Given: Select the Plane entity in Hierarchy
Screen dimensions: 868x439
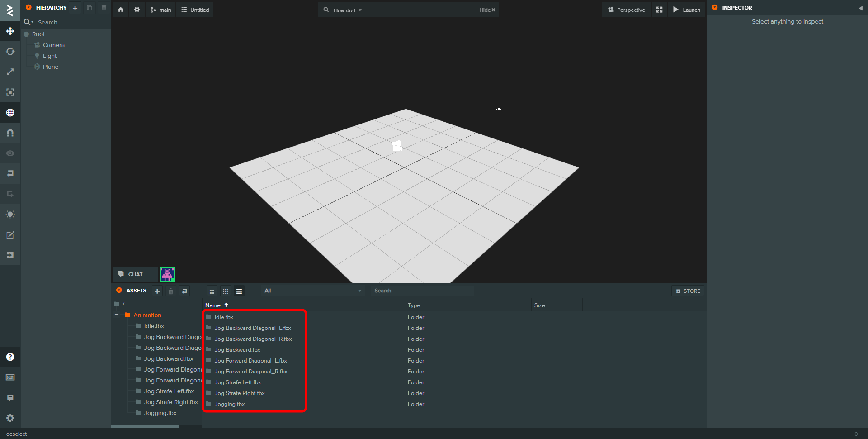Looking at the screenshot, I should pyautogui.click(x=51, y=67).
